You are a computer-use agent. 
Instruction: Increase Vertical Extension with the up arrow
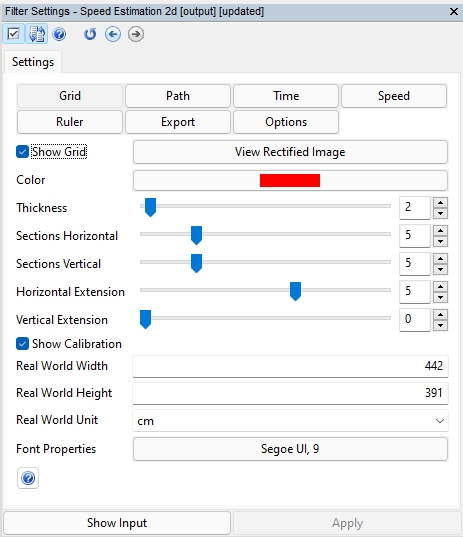click(440, 314)
